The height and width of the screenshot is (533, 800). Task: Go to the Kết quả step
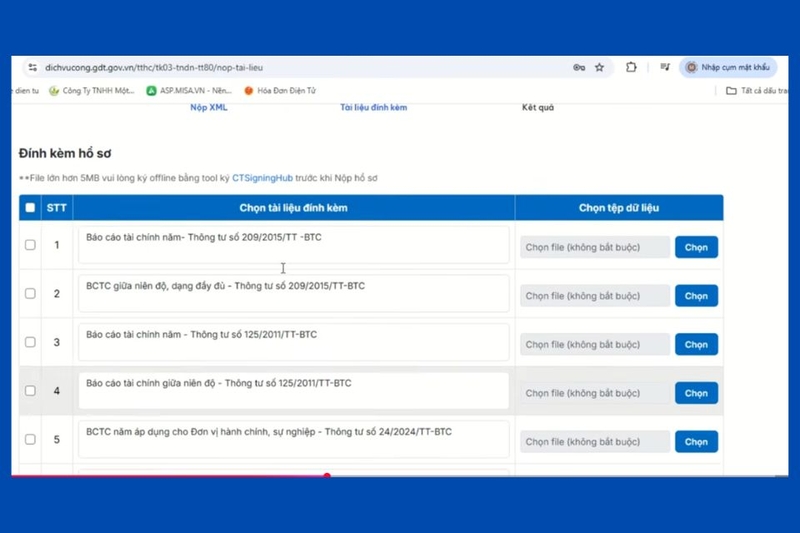coord(538,107)
